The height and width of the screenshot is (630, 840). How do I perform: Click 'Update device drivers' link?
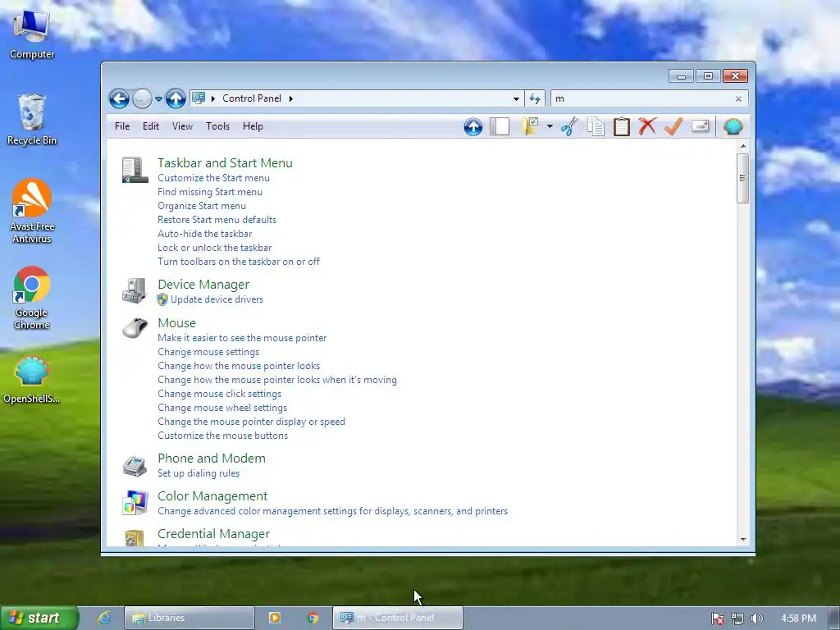[217, 299]
